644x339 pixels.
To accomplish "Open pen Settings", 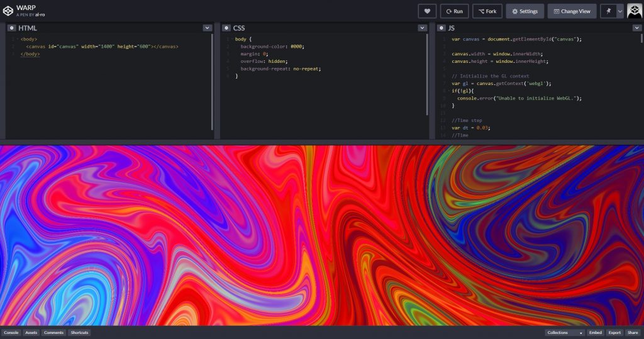I will coord(525,11).
